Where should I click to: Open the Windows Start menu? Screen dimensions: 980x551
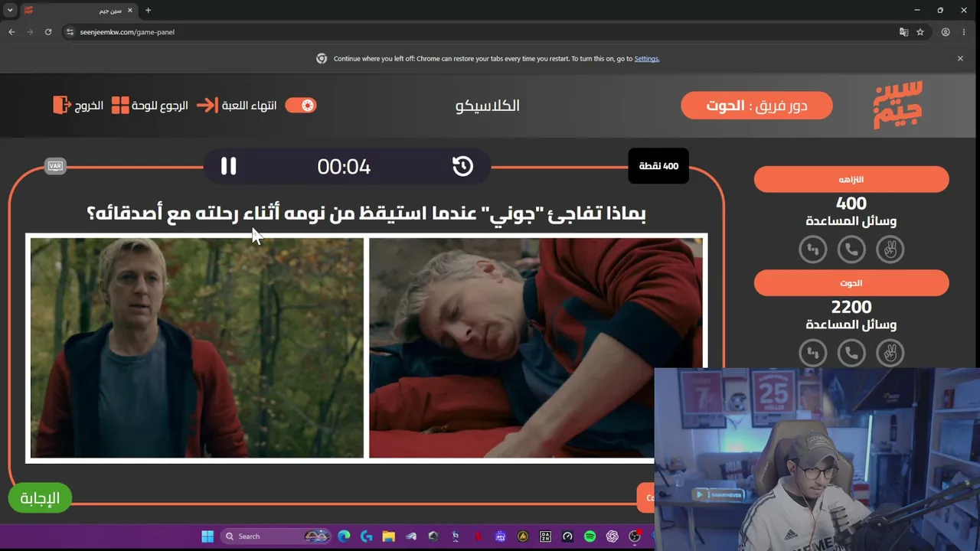[x=207, y=536]
